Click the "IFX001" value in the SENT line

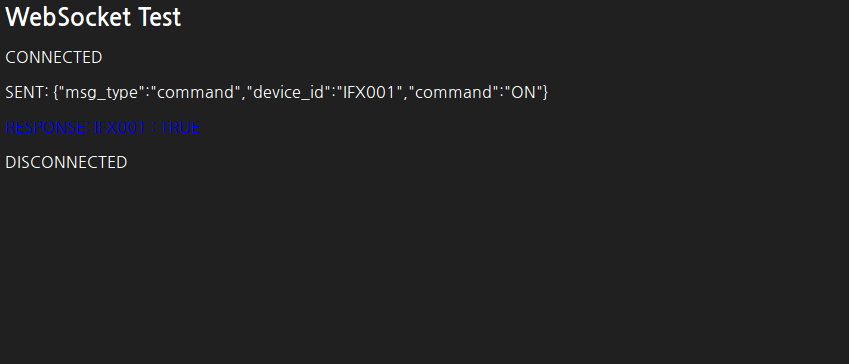click(x=369, y=93)
